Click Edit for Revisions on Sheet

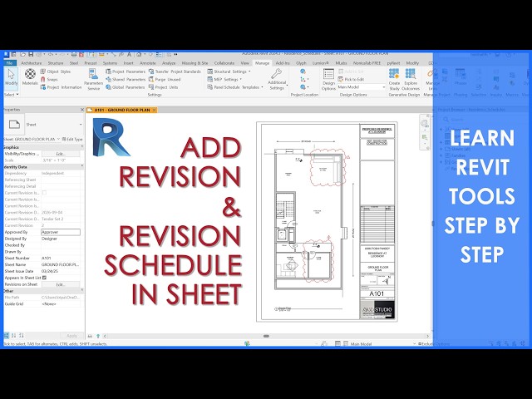(x=61, y=284)
